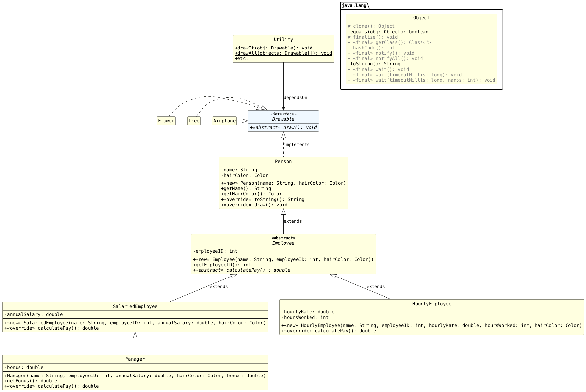Click the extends label near HourlyEmployee
This screenshot has height=392, width=586.
coord(376,287)
